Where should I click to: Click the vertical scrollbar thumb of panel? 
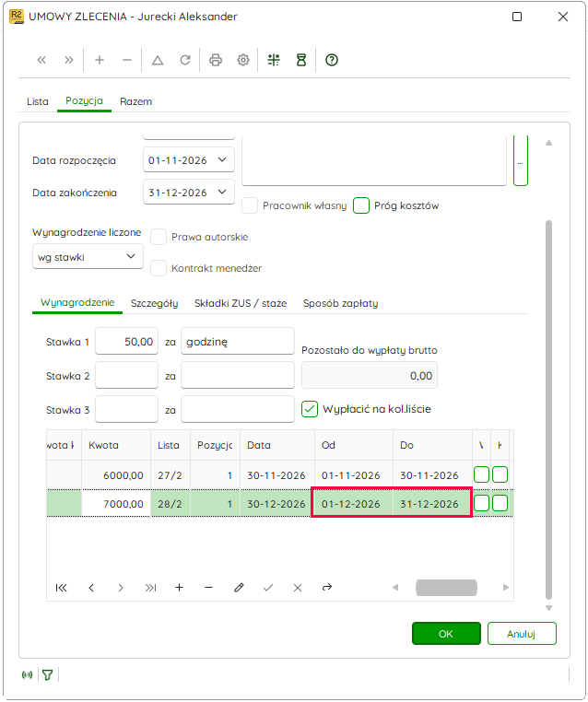tap(548, 410)
